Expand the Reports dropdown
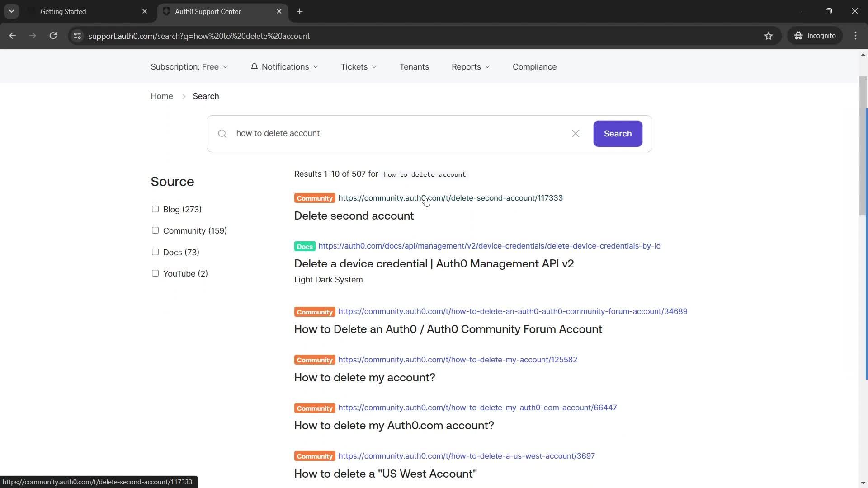The width and height of the screenshot is (868, 488). (x=471, y=67)
